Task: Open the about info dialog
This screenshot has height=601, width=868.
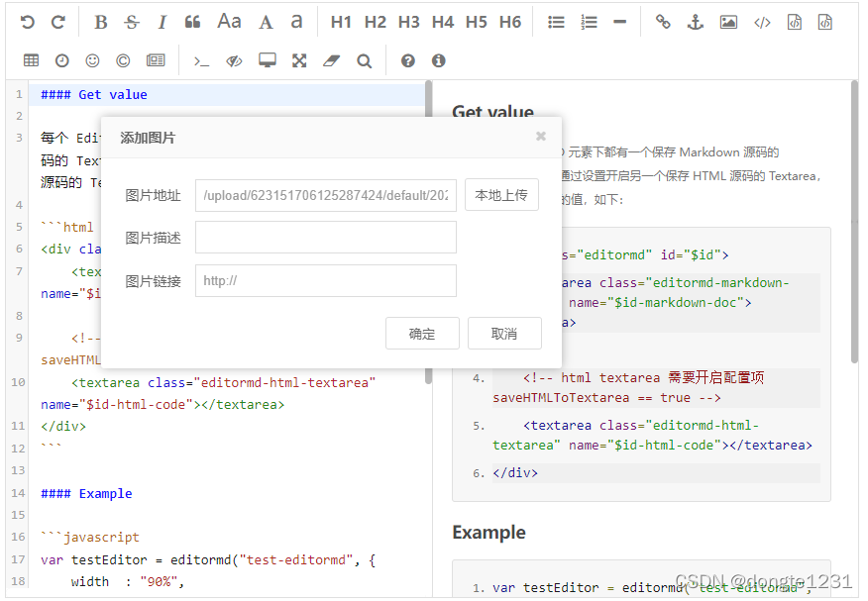Action: pyautogui.click(x=438, y=60)
